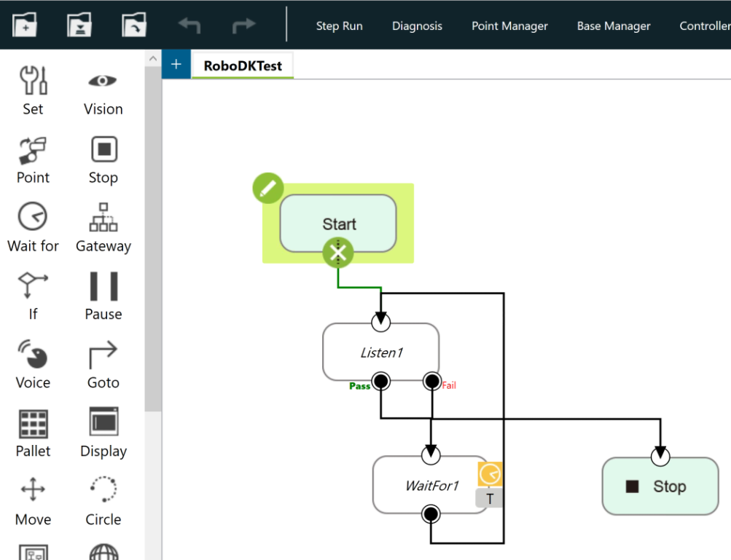The image size is (731, 560).
Task: Select the Gateway node tool
Action: point(103,227)
